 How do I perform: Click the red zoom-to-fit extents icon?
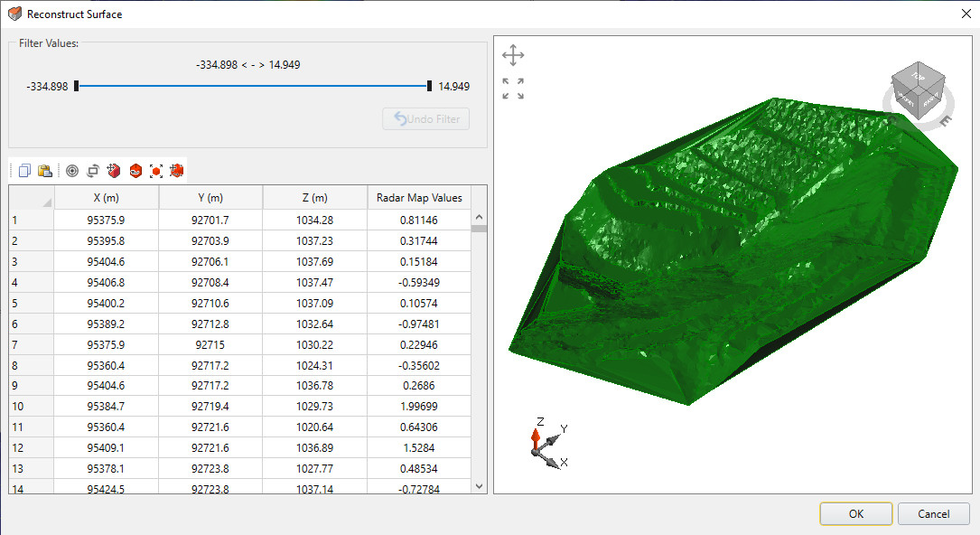pyautogui.click(x=156, y=171)
